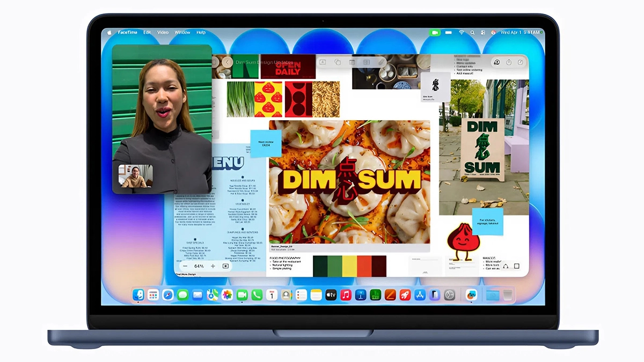Open Reminders from the Dock
The width and height of the screenshot is (644, 362).
[x=301, y=294]
